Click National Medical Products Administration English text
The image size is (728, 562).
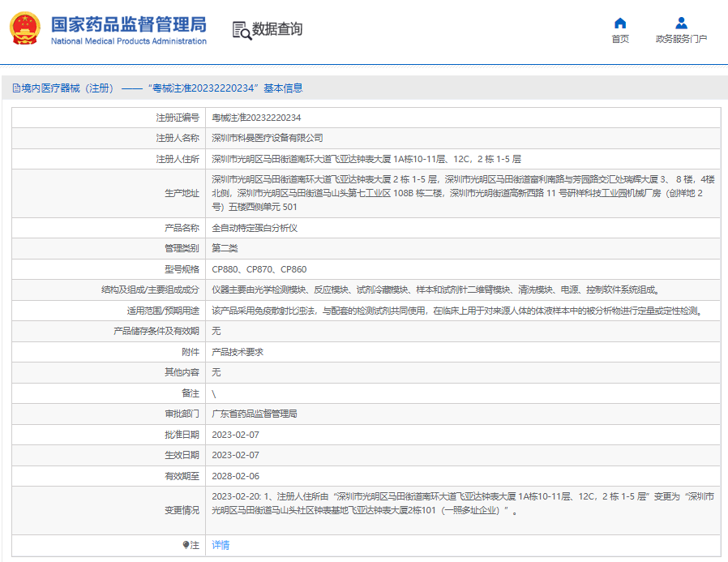(x=128, y=41)
